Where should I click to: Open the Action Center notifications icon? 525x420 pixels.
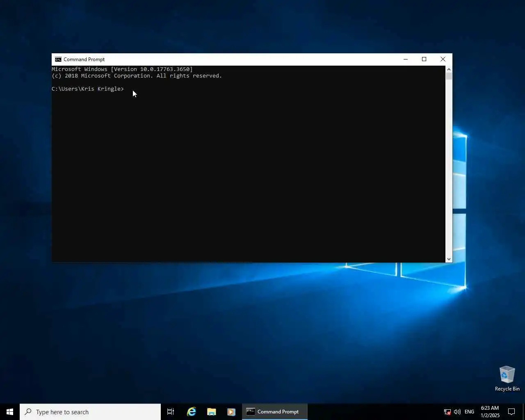tap(511, 412)
